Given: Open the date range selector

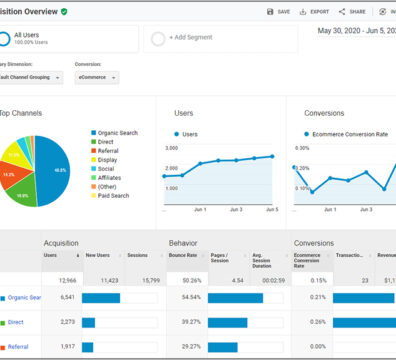Looking at the screenshot, I should pyautogui.click(x=356, y=31).
